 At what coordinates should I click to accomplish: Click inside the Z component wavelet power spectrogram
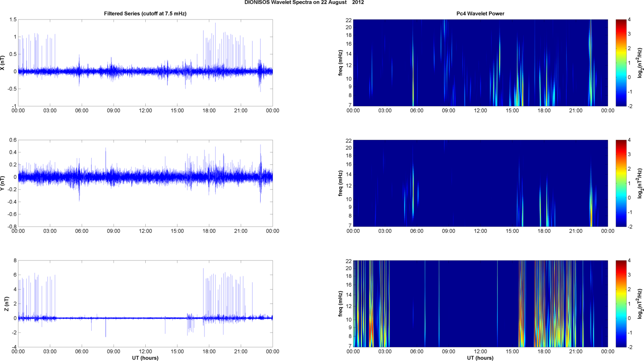pyautogui.click(x=480, y=304)
